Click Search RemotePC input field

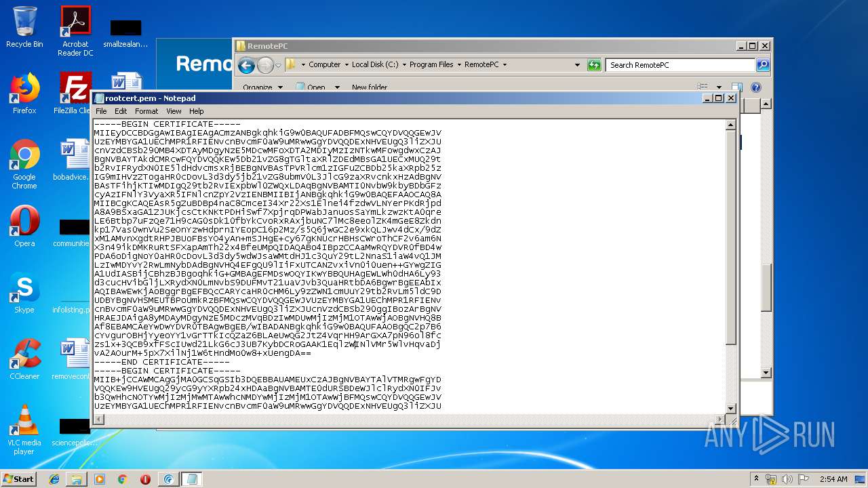coord(680,65)
